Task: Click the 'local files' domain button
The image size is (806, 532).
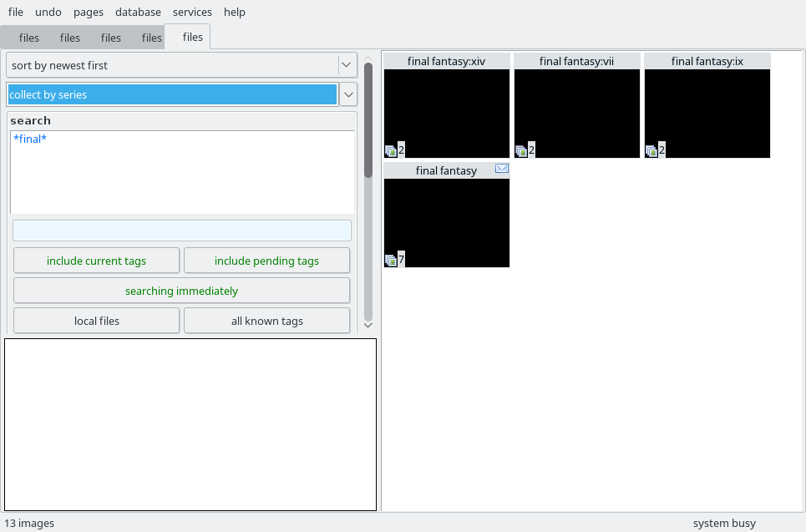Action: (97, 321)
